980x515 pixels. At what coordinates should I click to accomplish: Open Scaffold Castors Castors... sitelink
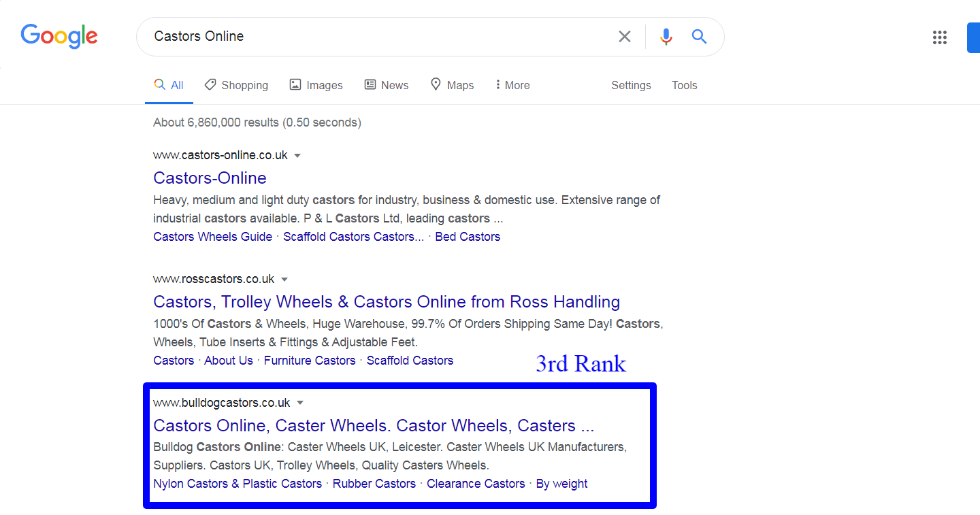tap(353, 237)
